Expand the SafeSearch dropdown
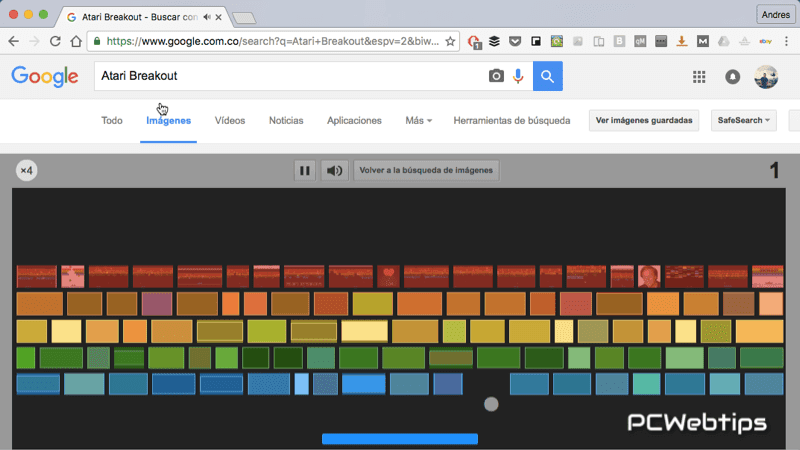 coord(743,120)
